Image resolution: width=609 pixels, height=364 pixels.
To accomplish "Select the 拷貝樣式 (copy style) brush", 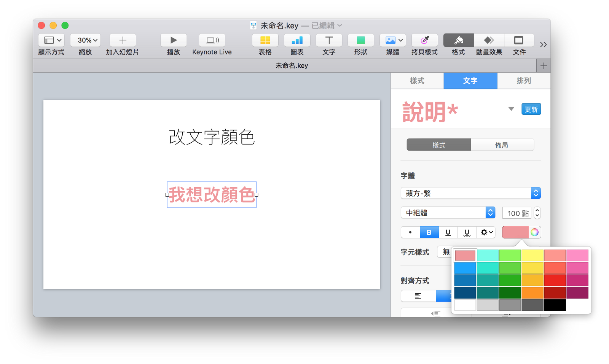I will 424,40.
